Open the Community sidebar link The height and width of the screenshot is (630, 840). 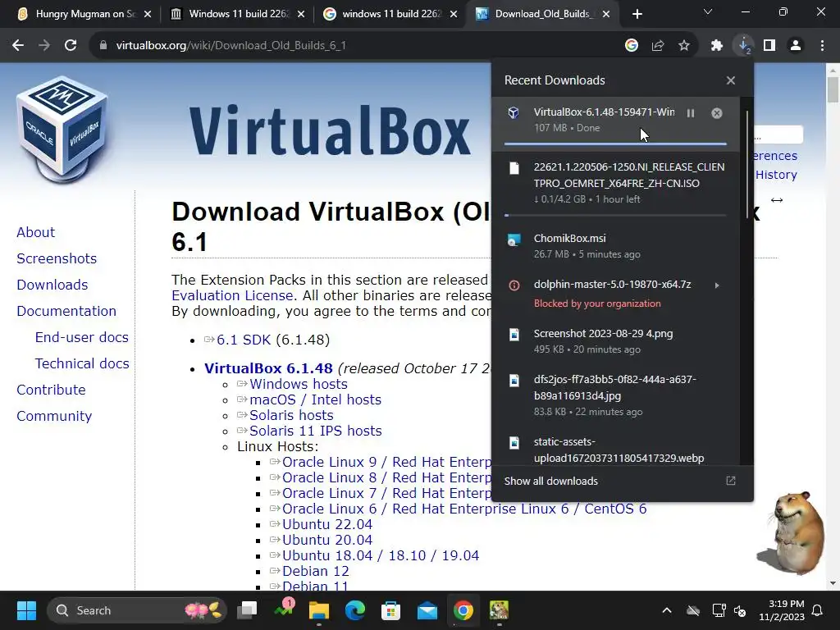pos(54,416)
